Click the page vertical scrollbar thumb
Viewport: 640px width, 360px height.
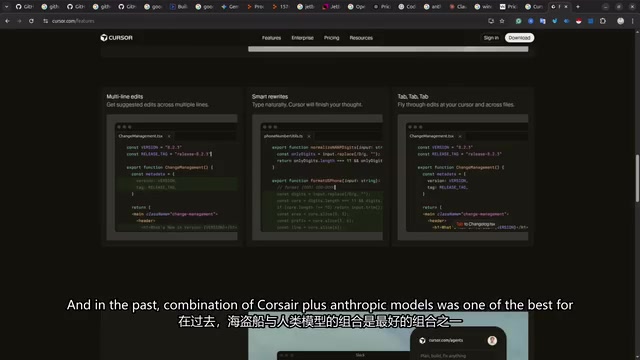pos(637,178)
